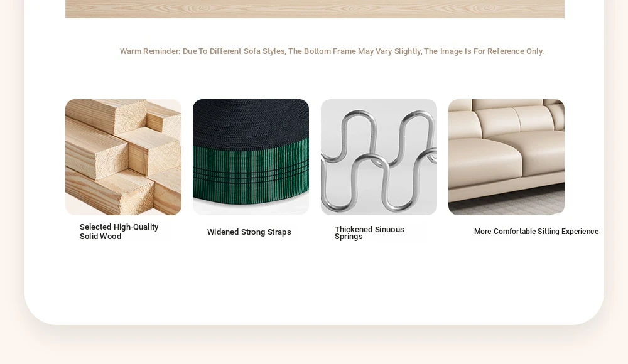This screenshot has width=628, height=364.
Task: Click 'Due To Different Sofa Styles' phrase
Action: (x=234, y=51)
